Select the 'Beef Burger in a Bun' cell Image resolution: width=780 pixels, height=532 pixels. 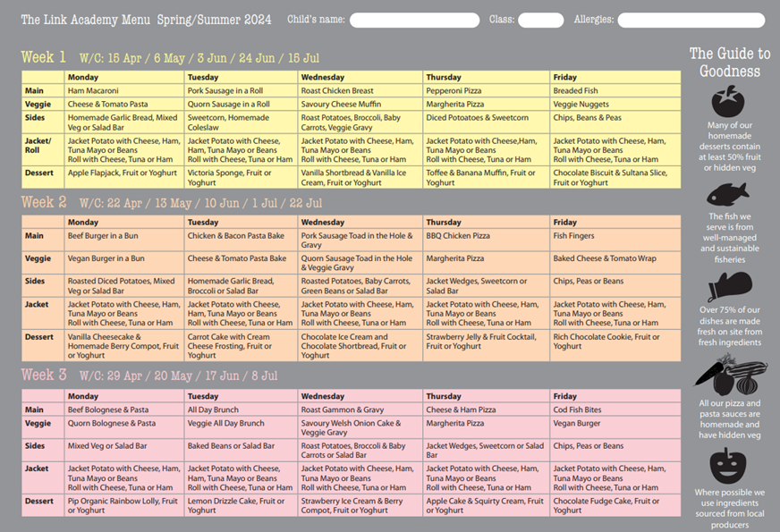point(124,241)
